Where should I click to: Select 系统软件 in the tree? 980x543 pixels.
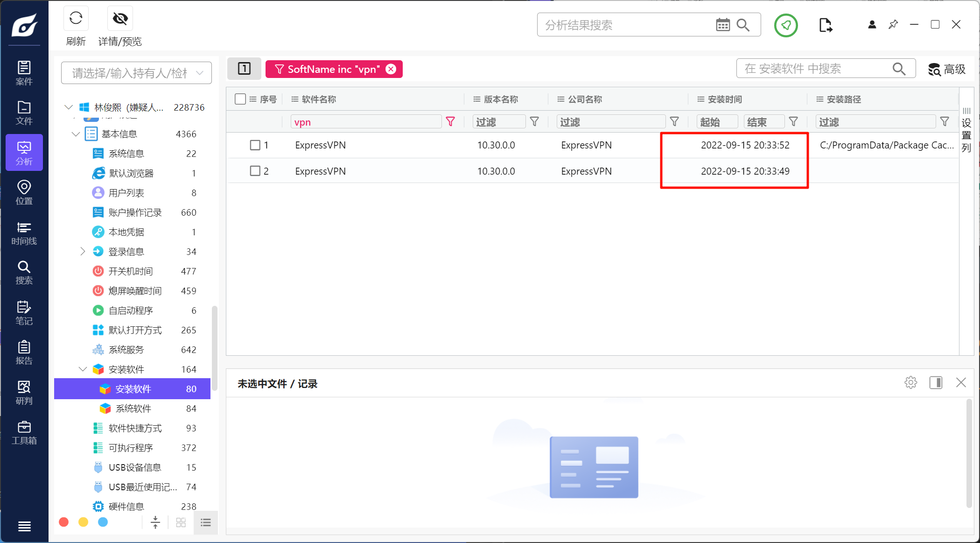point(133,409)
